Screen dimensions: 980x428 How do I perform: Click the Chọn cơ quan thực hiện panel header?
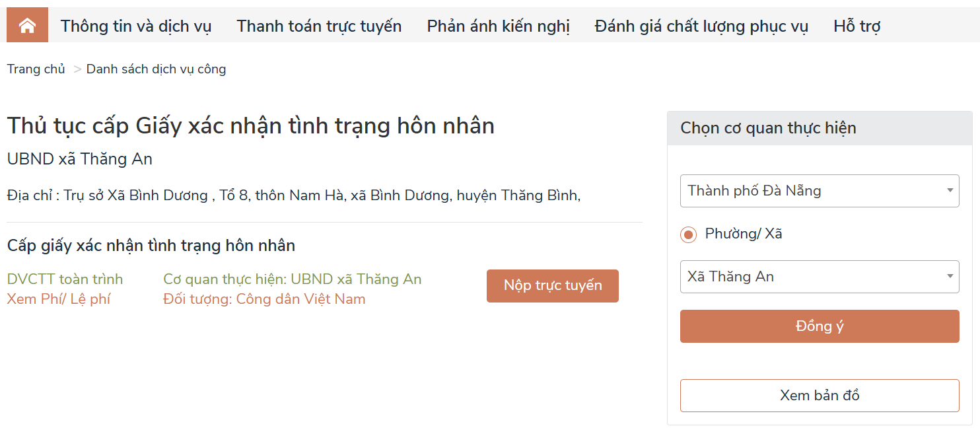click(768, 128)
